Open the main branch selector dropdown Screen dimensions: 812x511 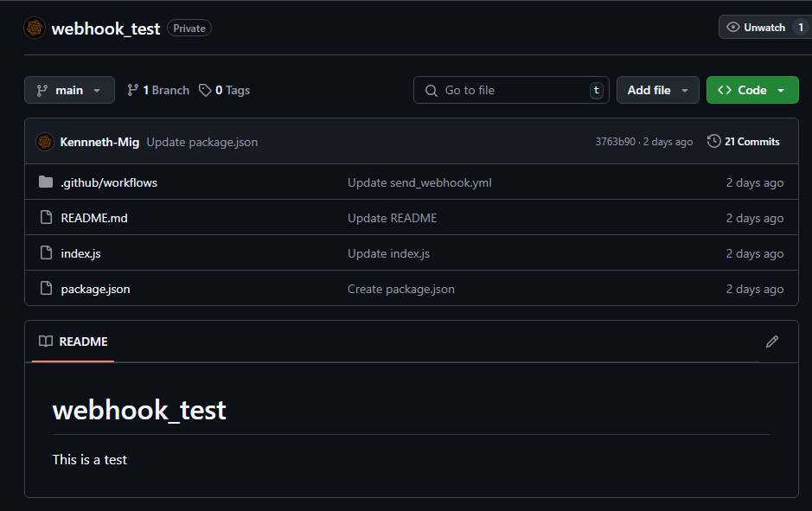point(69,90)
